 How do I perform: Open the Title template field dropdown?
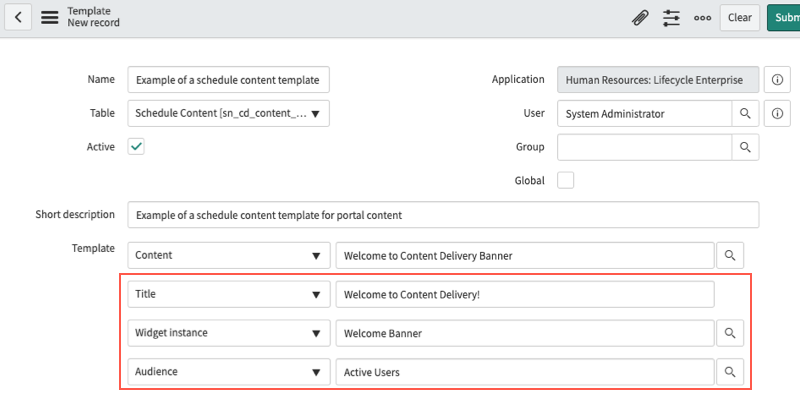click(x=229, y=294)
